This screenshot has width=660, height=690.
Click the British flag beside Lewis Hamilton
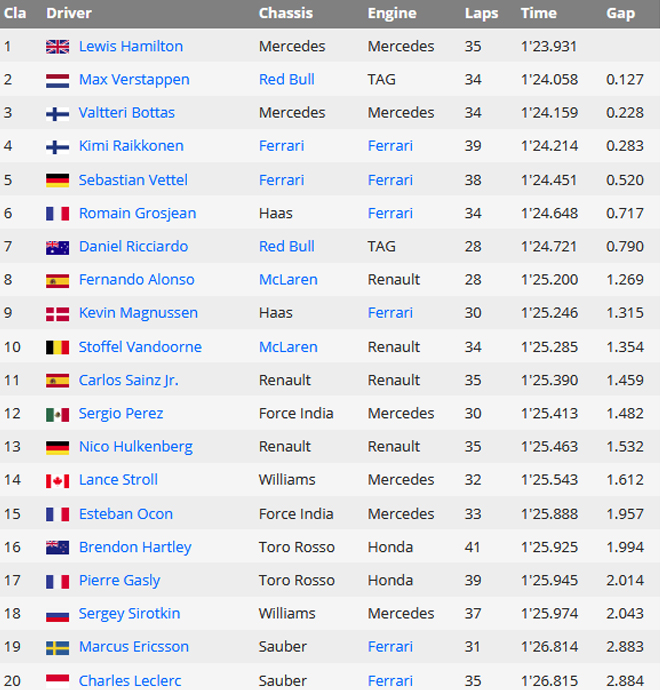pos(57,47)
